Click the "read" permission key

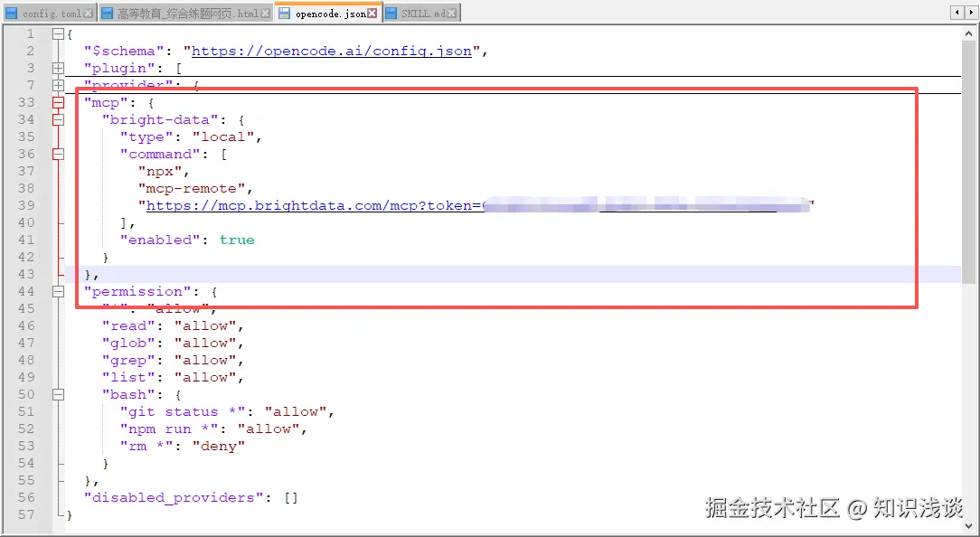click(x=128, y=325)
